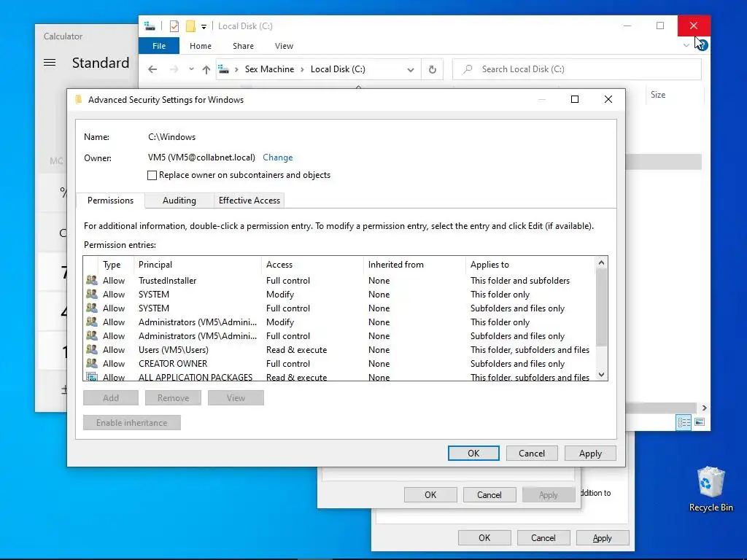Open recent locations dropdown in Explorer
747x560 pixels.
(x=191, y=69)
